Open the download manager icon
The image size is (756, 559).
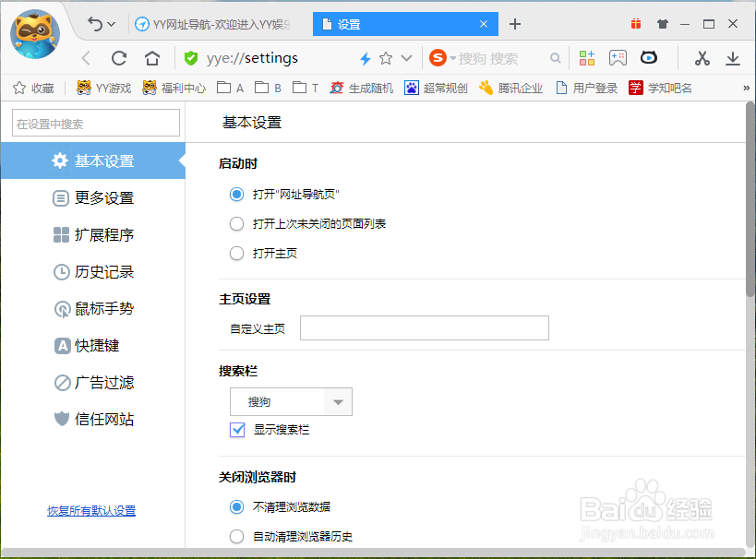pyautogui.click(x=733, y=57)
